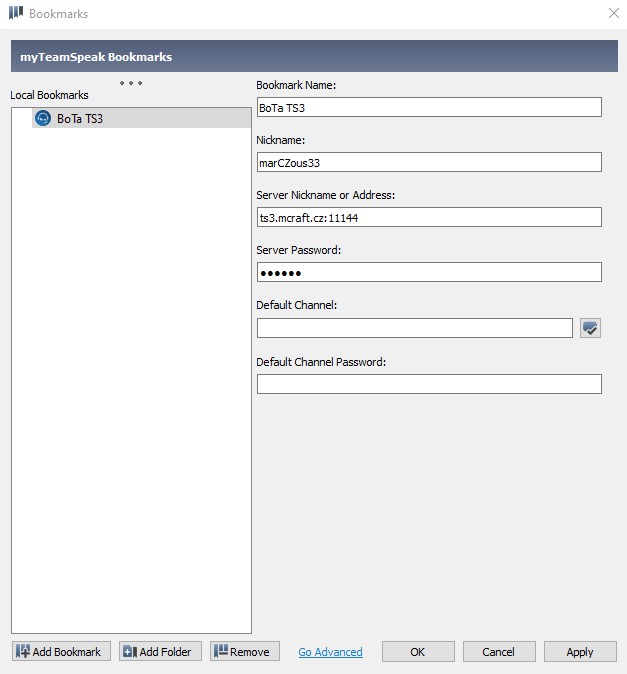This screenshot has width=627, height=674.
Task: Click the Bookmarks window title icon
Action: coord(16,13)
